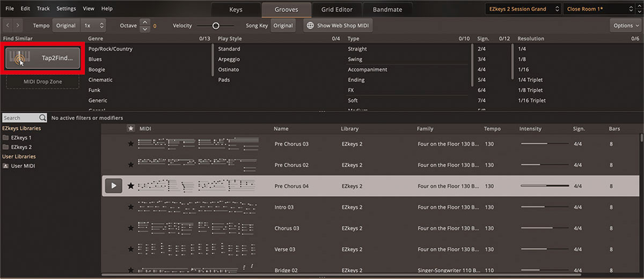The image size is (644, 279).
Task: Open the Settings menu
Action: coord(66,9)
